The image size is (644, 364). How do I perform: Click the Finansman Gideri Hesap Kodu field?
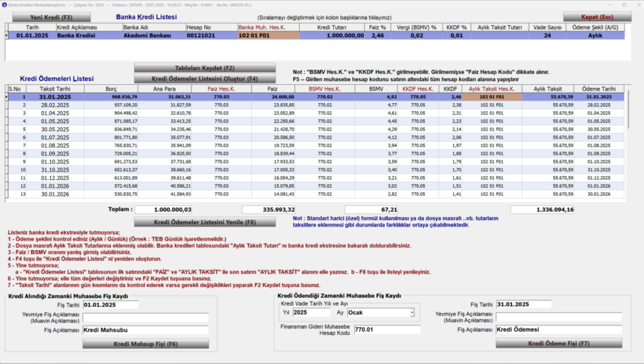pyautogui.click(x=387, y=329)
